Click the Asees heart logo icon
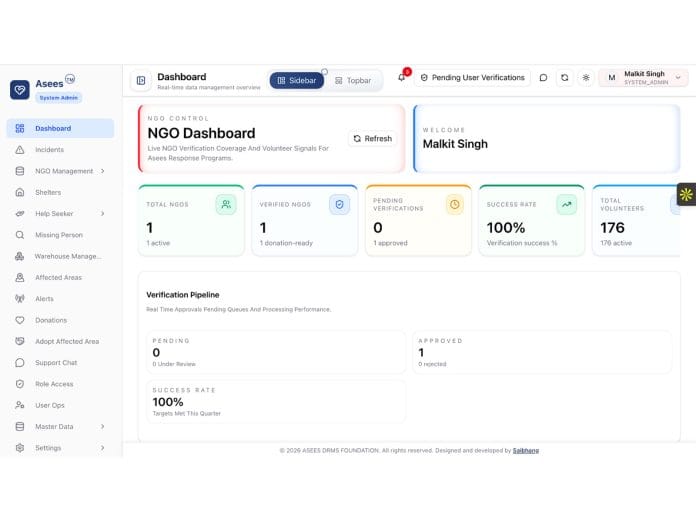Viewport: 696px width, 522px height. tap(20, 90)
